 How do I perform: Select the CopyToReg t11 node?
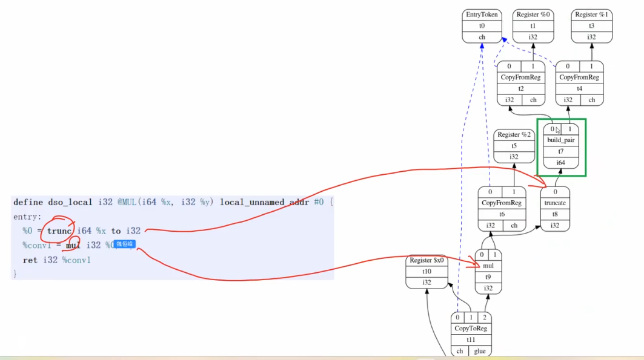point(470,334)
